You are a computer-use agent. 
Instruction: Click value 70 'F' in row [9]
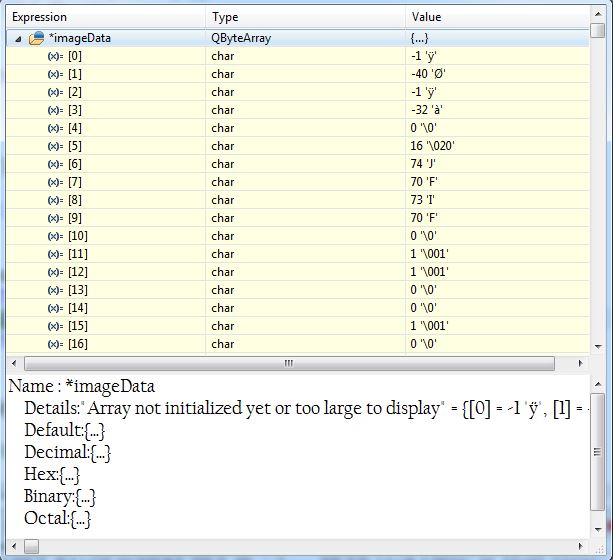(x=424, y=218)
